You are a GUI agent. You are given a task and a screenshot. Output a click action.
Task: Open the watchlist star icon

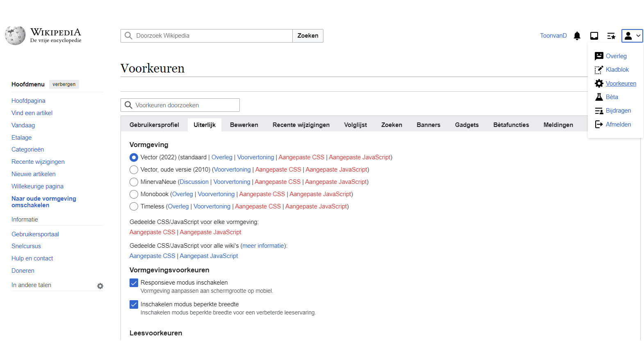tap(611, 36)
